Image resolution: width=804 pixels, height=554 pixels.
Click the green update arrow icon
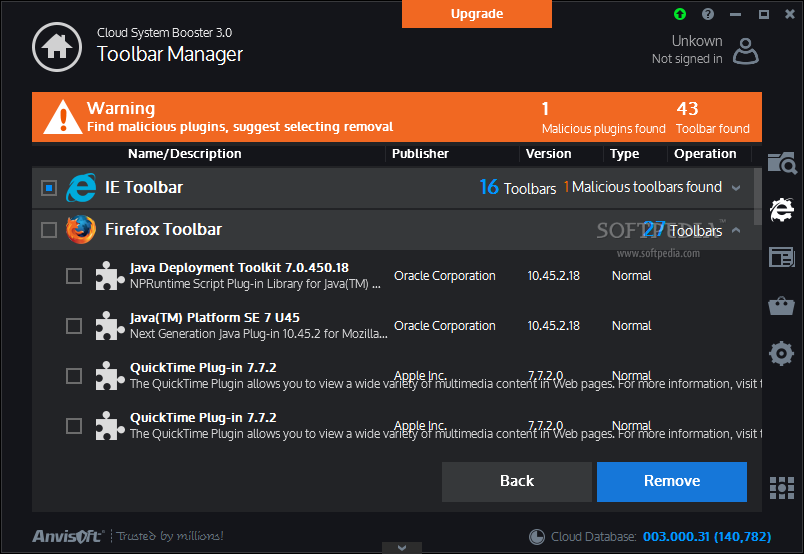pos(680,14)
